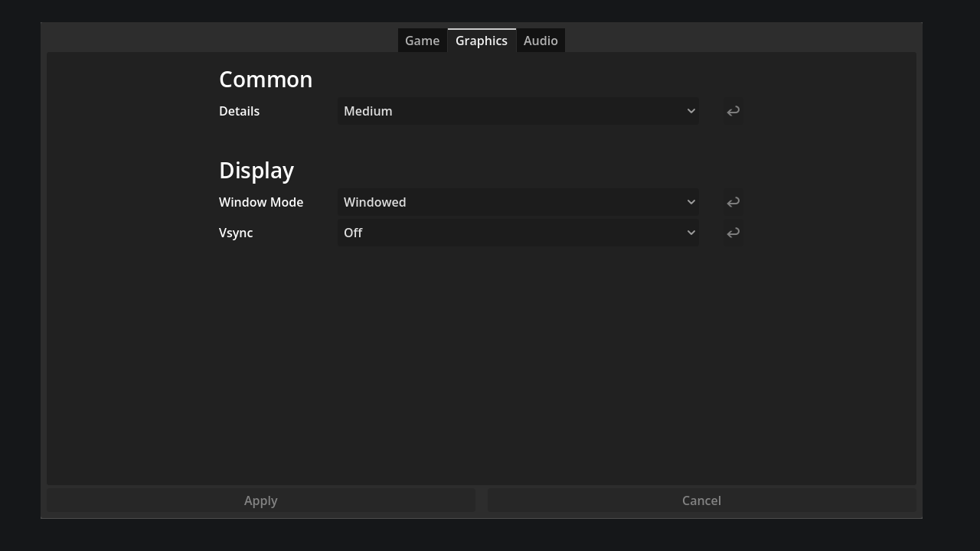This screenshot has height=551, width=980.
Task: Reset the Details setting to default
Action: [x=733, y=111]
